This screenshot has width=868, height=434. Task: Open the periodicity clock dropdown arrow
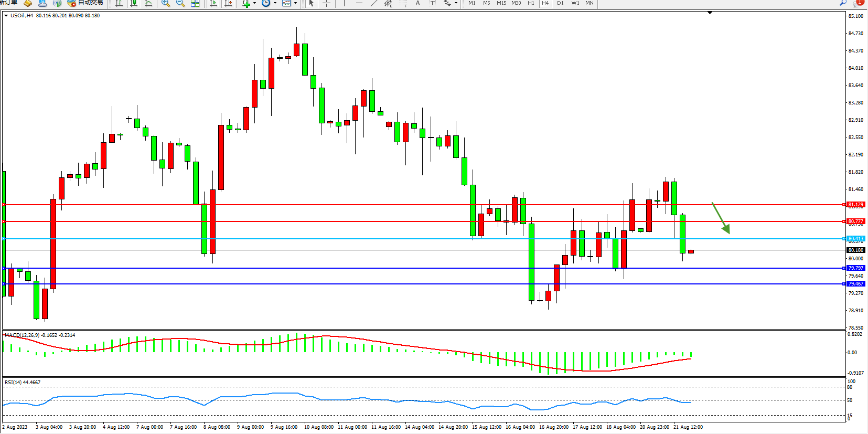(x=275, y=3)
